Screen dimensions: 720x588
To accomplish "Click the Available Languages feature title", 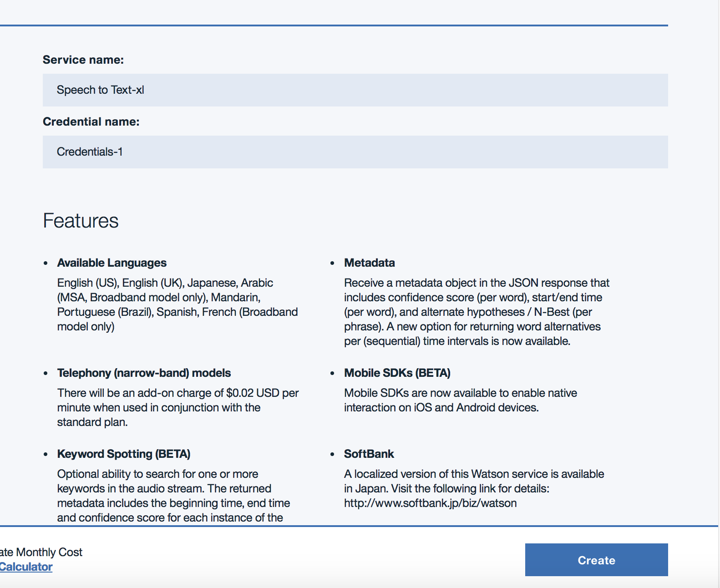I will coord(112,263).
